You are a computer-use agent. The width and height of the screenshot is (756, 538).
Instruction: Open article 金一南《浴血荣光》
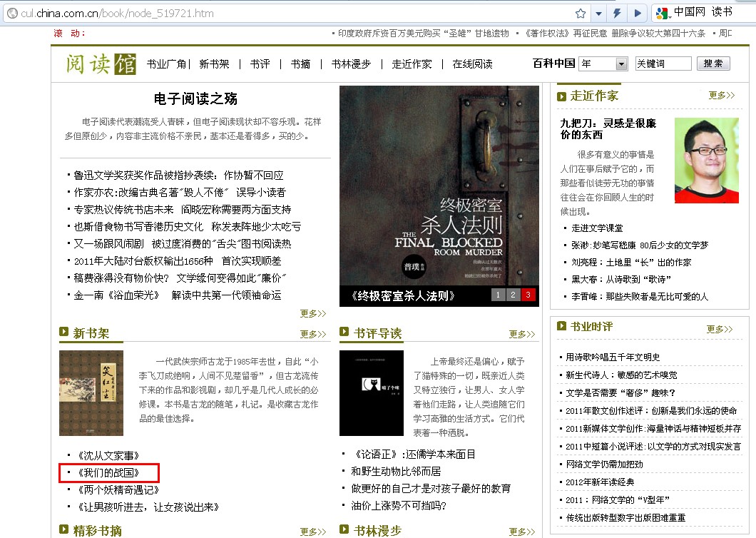click(177, 295)
